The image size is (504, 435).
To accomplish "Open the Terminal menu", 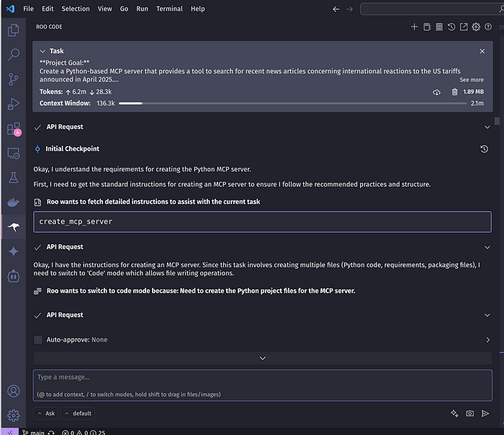I will tap(169, 9).
